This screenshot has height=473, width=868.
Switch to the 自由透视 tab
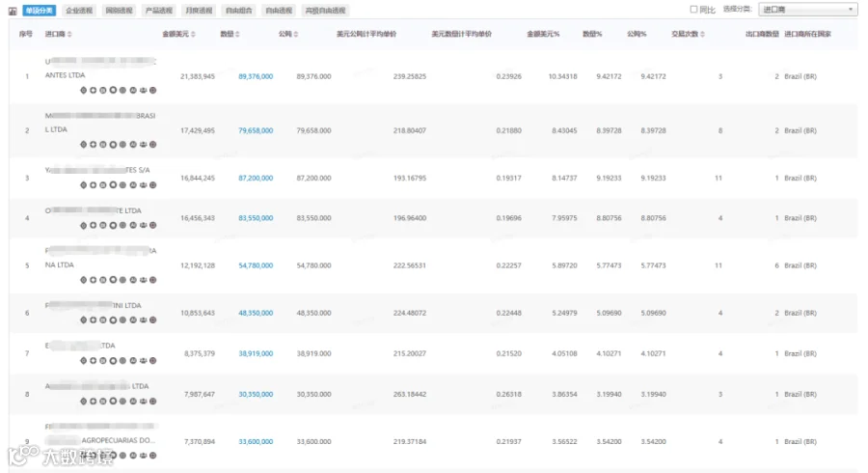click(x=279, y=11)
